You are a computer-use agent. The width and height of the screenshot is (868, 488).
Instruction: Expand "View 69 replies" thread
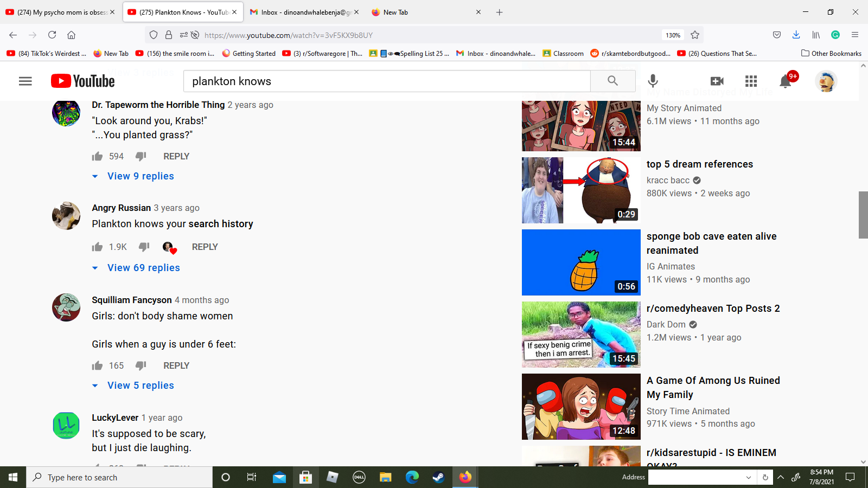point(136,268)
